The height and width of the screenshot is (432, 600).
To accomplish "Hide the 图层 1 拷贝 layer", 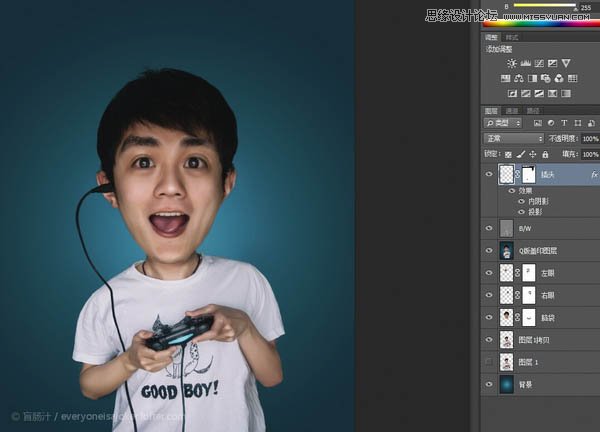I will 489,339.
